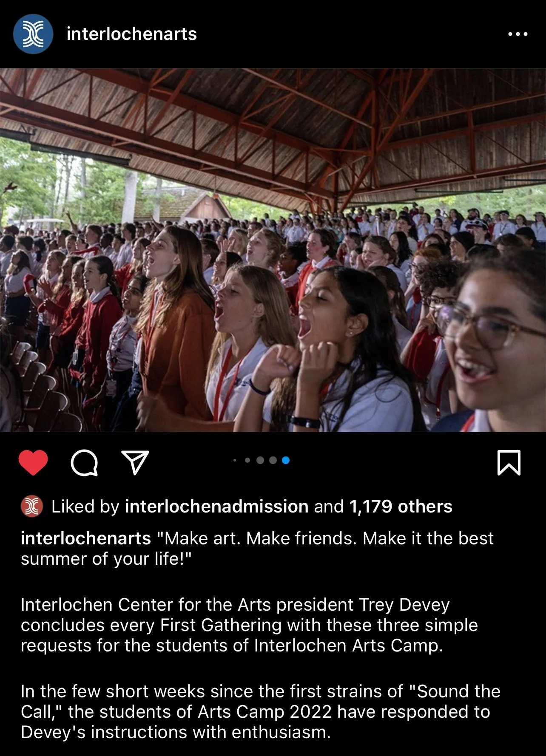Tap the interlochenadmission small avatar beside Liked by
Image resolution: width=546 pixels, height=756 pixels.
pos(31,506)
